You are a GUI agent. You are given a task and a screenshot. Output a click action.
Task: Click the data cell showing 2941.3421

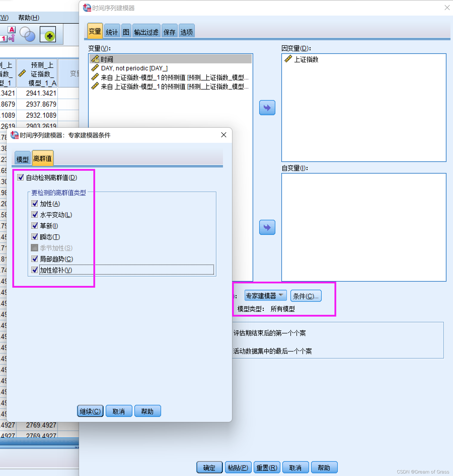37,93
